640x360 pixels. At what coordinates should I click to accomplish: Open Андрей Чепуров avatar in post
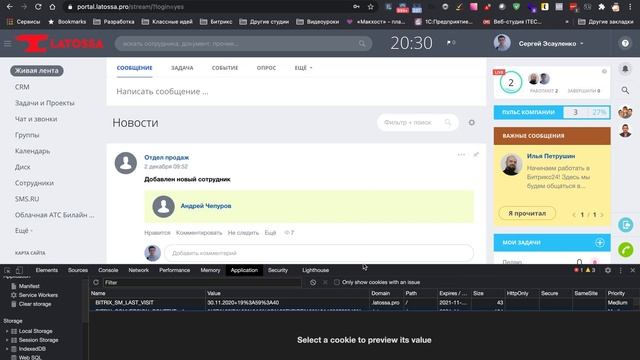tap(164, 207)
